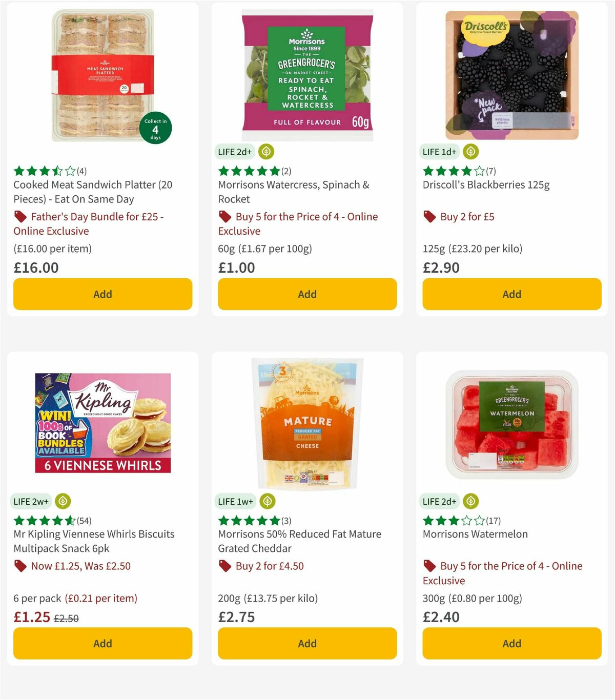Click the tag icon beside Buy 2 for £4.50
Viewport: 615px width, 700px height.
(x=224, y=566)
